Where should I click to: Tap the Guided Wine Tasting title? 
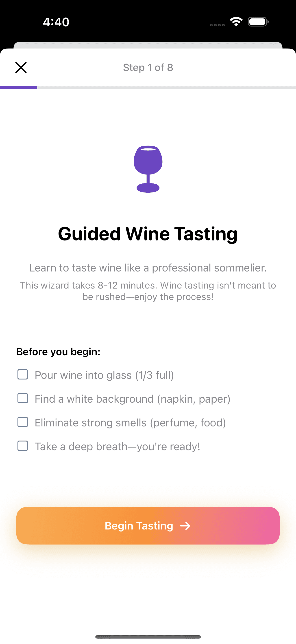tap(148, 234)
